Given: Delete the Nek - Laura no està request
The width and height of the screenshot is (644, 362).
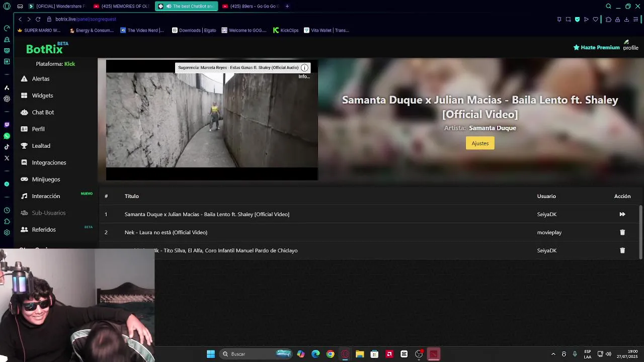Looking at the screenshot, I should click(622, 232).
